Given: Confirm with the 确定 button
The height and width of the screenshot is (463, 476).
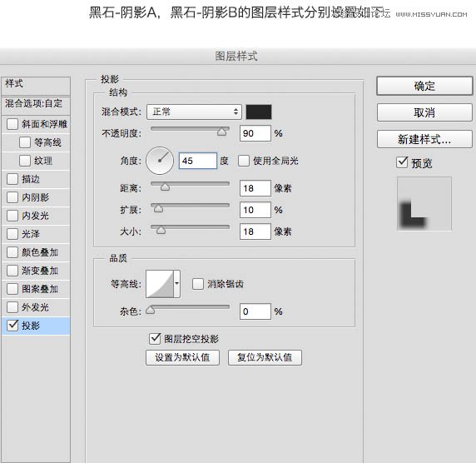Looking at the screenshot, I should tap(424, 86).
